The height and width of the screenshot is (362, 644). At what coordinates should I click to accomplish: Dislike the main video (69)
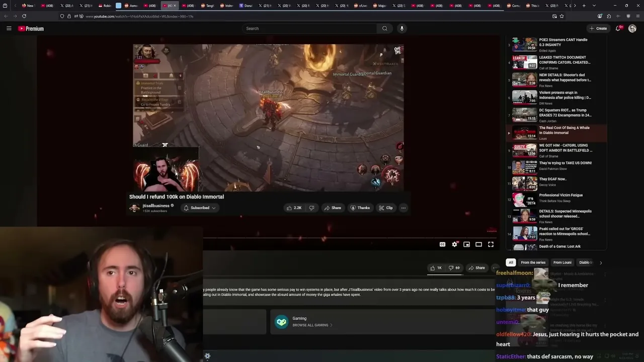click(x=454, y=268)
